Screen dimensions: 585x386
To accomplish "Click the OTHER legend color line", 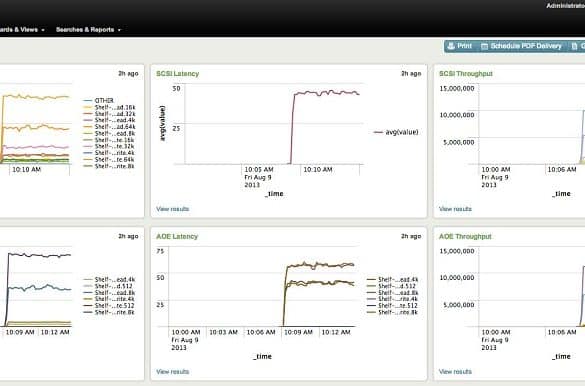I will [88, 101].
